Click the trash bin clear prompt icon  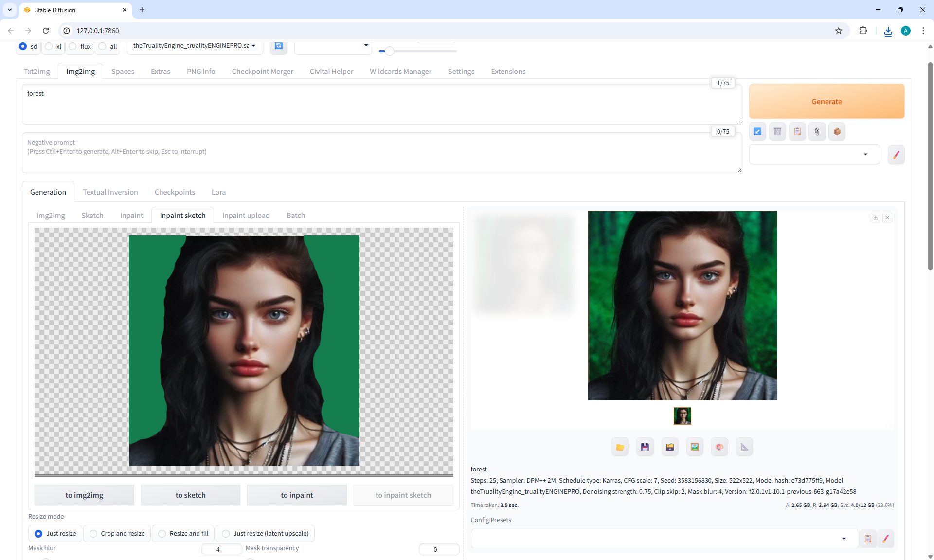pyautogui.click(x=777, y=131)
